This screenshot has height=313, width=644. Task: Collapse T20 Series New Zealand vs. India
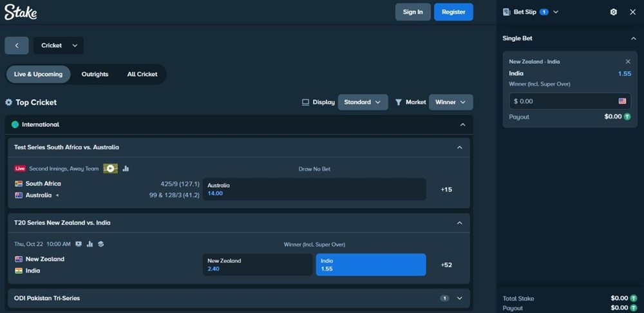click(x=460, y=223)
